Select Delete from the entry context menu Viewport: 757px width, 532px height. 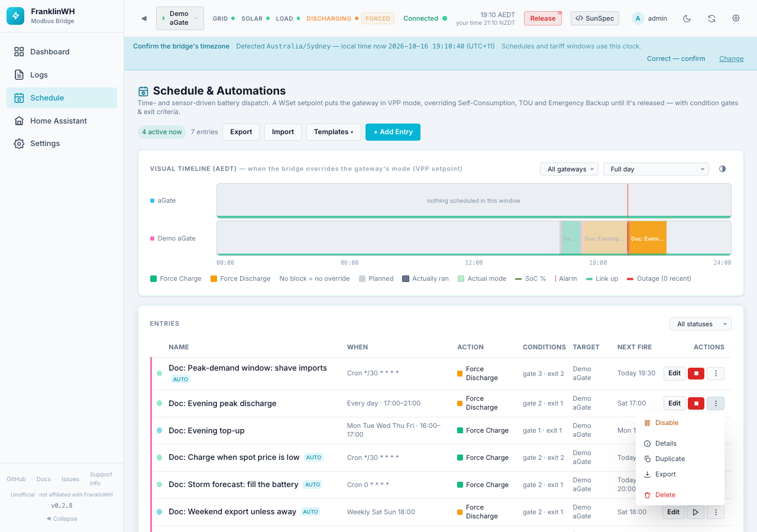point(680,495)
